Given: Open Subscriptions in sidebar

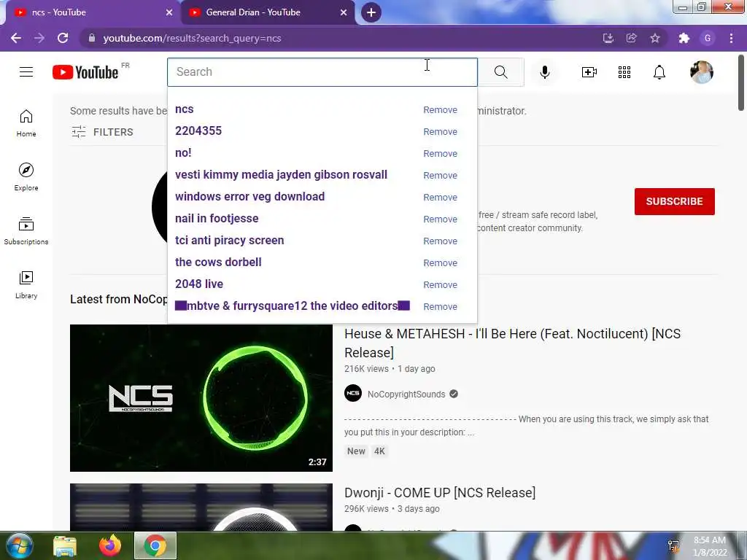Looking at the screenshot, I should pyautogui.click(x=26, y=231).
